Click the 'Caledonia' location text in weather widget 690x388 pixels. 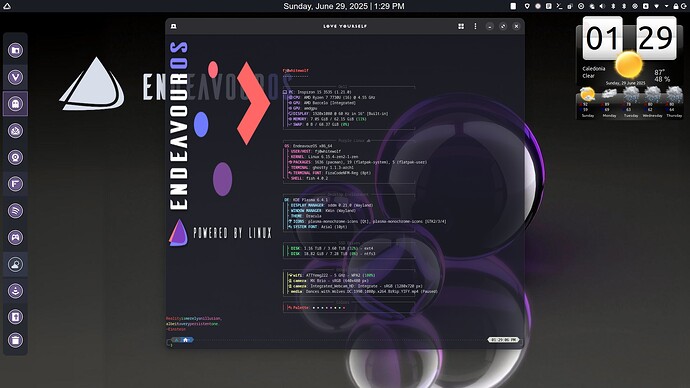tap(594, 69)
